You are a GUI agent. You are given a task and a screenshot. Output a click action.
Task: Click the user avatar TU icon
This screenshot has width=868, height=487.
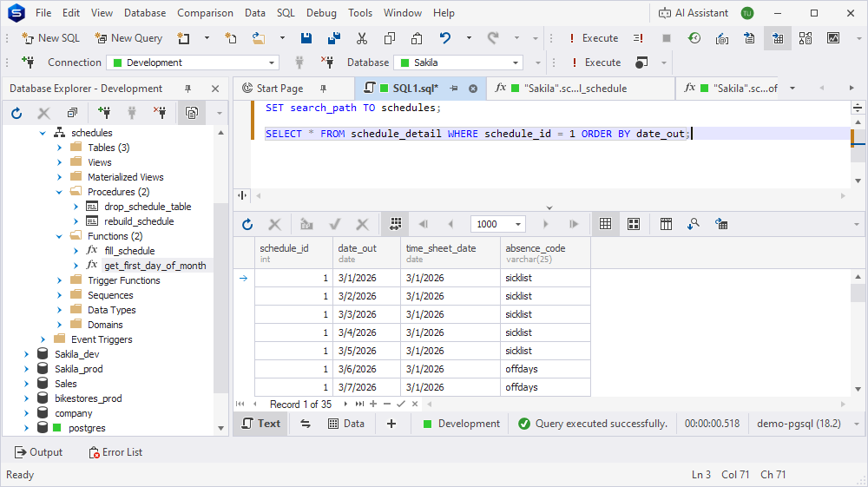(x=747, y=13)
